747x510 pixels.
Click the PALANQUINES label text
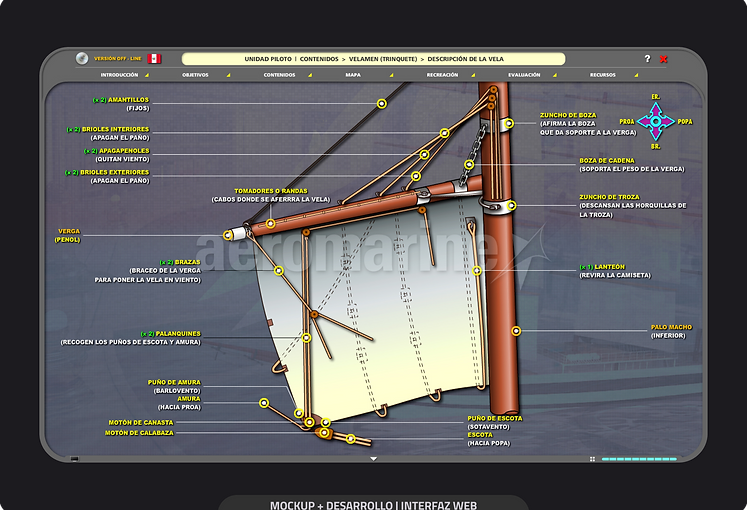click(178, 334)
